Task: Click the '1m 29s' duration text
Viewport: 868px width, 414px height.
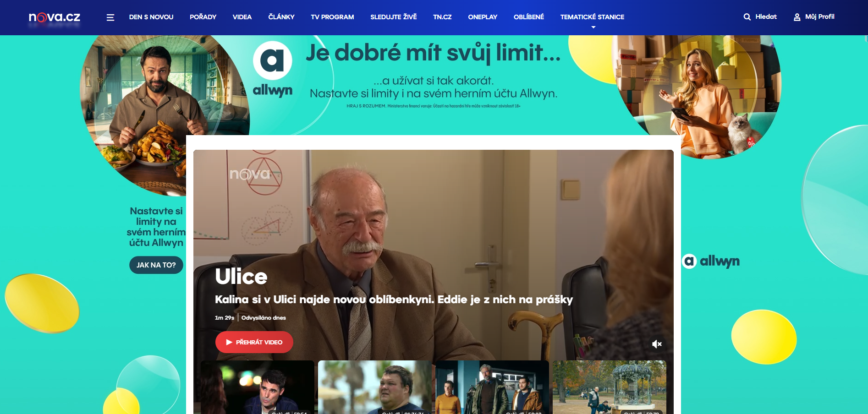Action: click(x=225, y=318)
